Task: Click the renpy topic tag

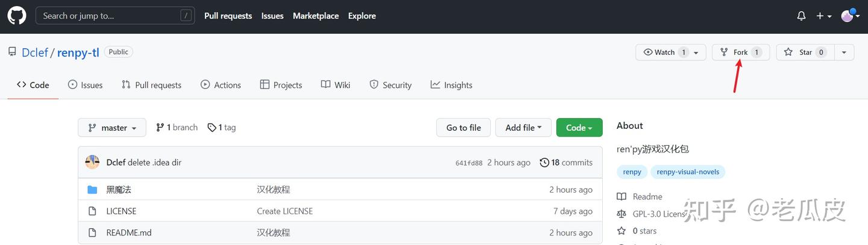Action: (x=632, y=172)
